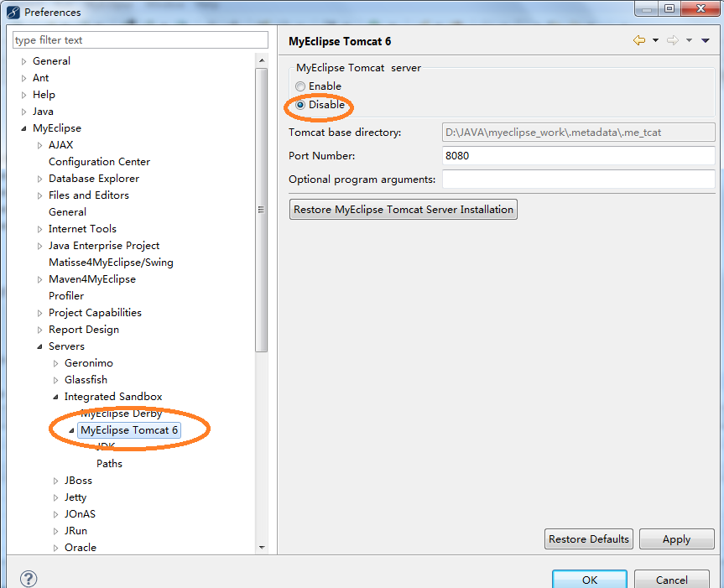Click the back navigation arrow icon
724x588 pixels.
(638, 40)
